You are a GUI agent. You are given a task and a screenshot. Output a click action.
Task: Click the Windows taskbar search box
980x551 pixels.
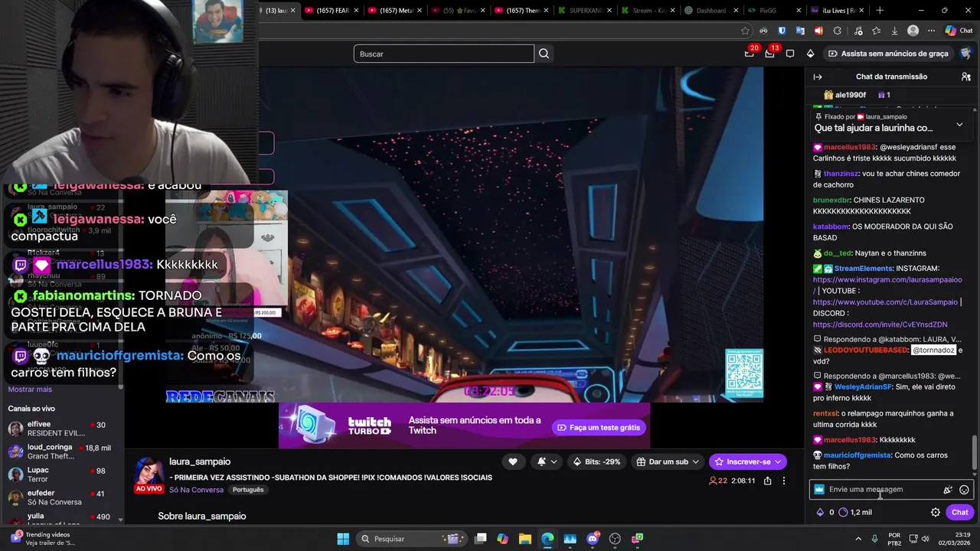[x=411, y=539]
